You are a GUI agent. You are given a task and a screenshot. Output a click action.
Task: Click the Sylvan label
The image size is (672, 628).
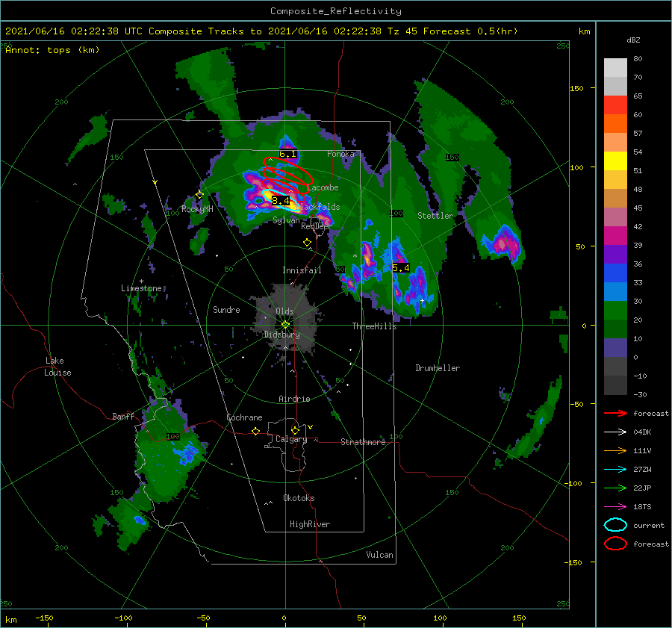pos(286,220)
